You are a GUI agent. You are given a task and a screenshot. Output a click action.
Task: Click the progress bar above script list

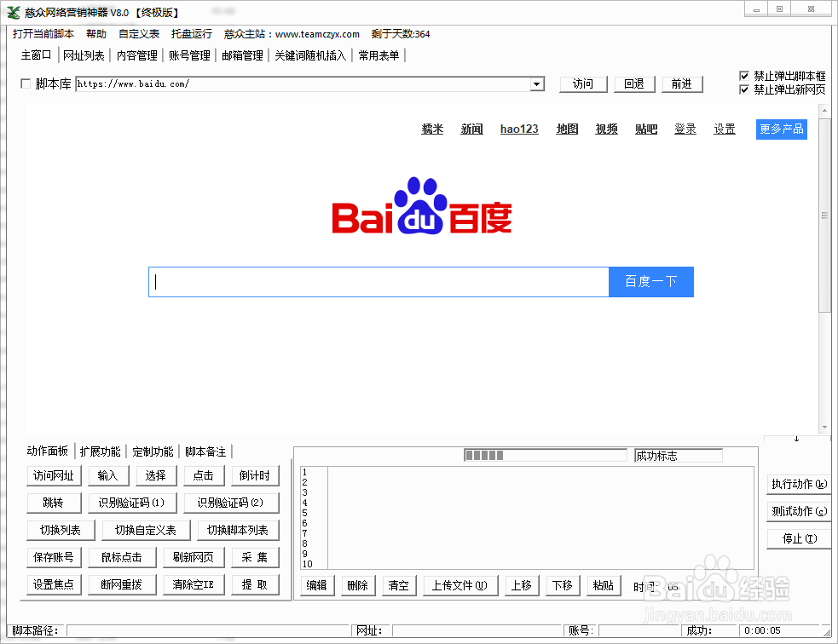coord(545,456)
